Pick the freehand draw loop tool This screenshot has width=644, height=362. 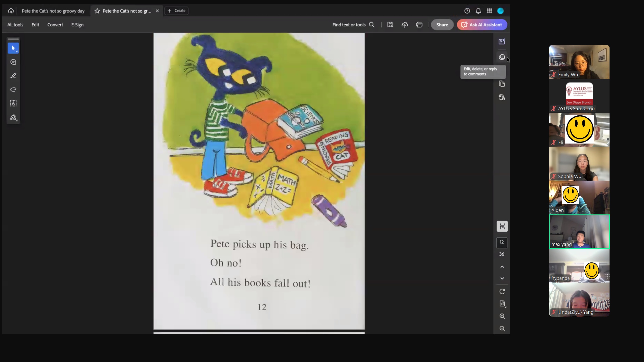13,89
